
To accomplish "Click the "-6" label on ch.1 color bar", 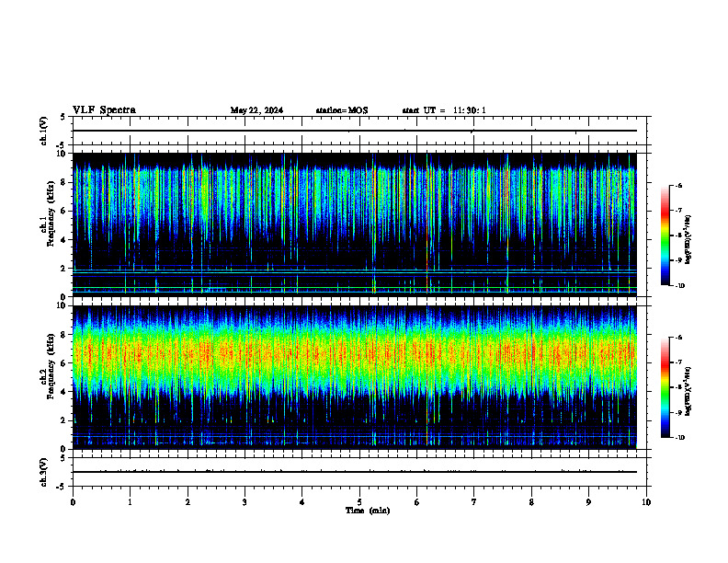I will (678, 186).
